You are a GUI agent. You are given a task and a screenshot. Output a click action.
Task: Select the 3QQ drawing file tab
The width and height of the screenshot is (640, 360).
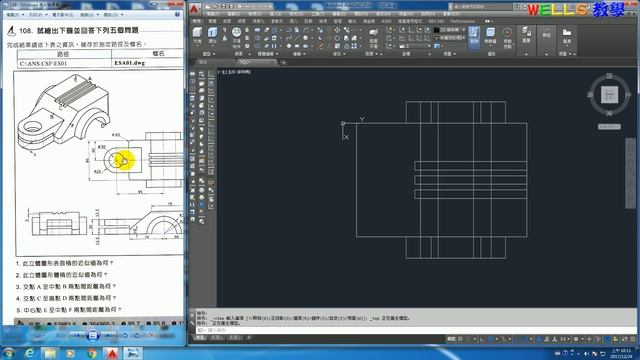point(258,62)
